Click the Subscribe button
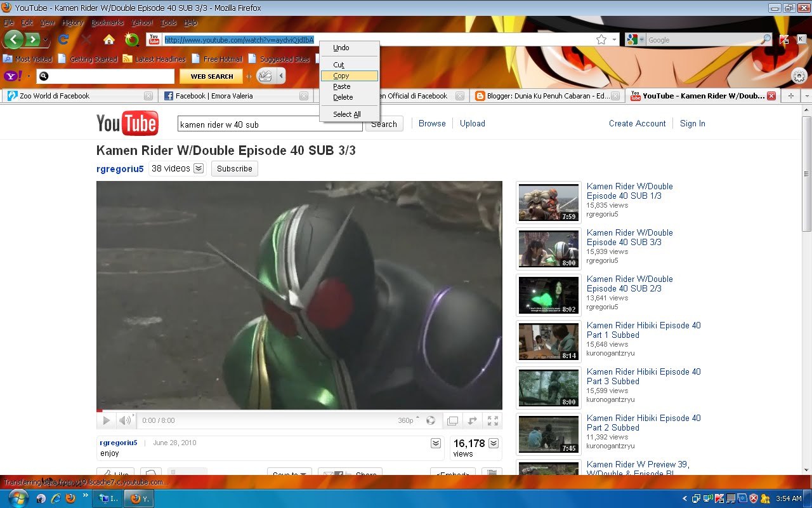This screenshot has width=812, height=508. pos(235,168)
